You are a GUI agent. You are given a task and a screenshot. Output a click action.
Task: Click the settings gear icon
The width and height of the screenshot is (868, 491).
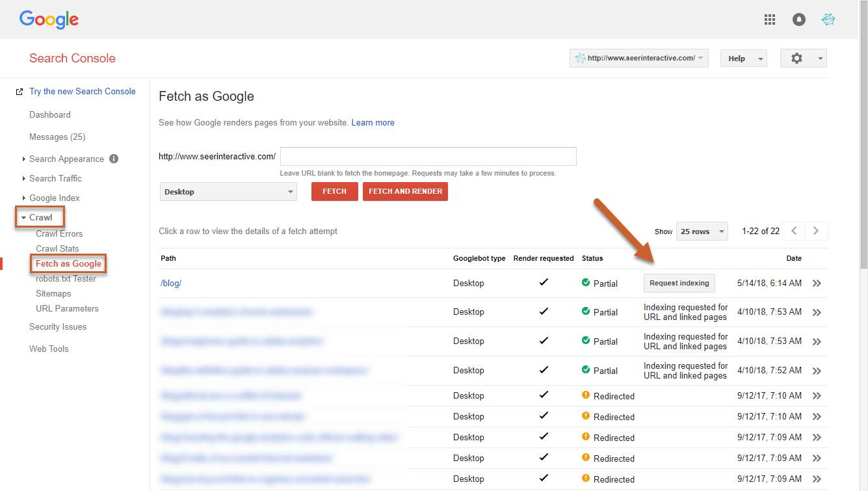[796, 58]
